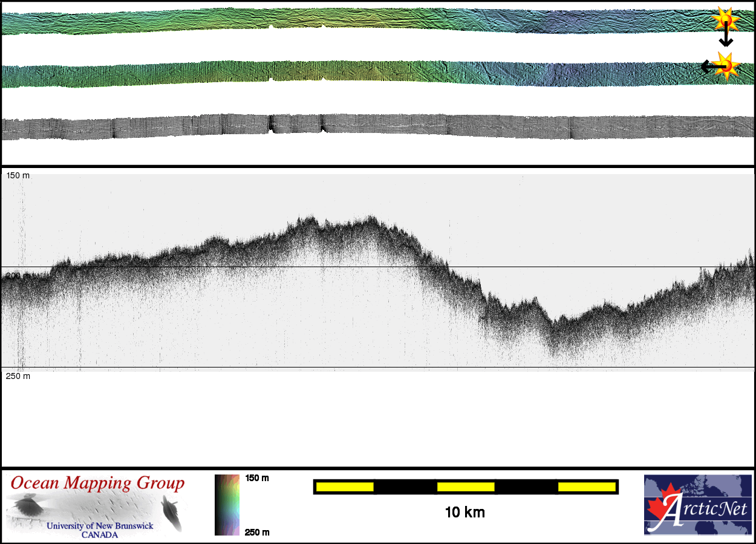Select the grayscale backscatter strip
The width and height of the screenshot is (756, 544).
pyautogui.click(x=363, y=127)
